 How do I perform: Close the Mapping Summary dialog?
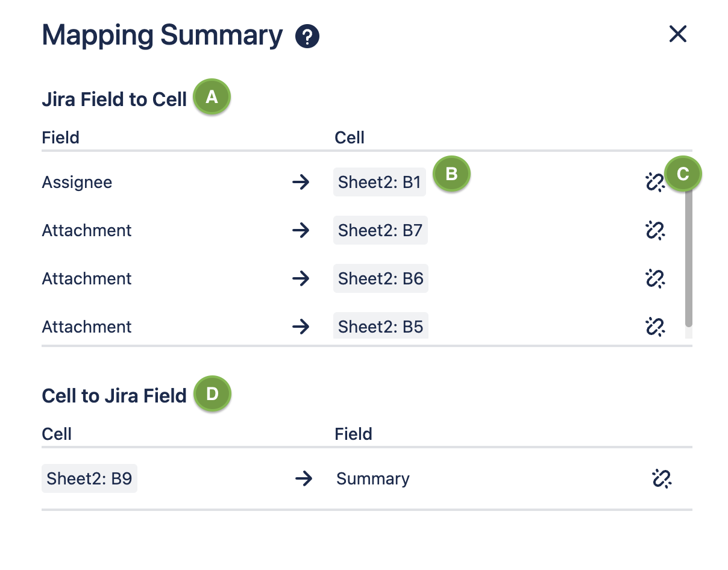pyautogui.click(x=678, y=34)
